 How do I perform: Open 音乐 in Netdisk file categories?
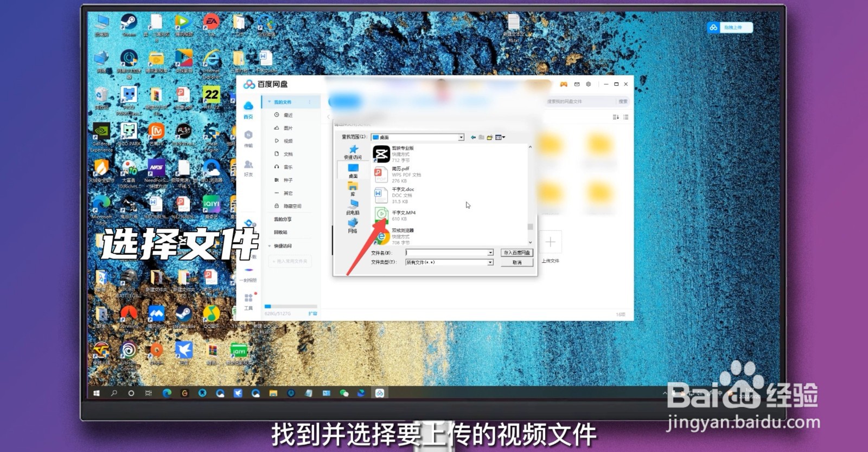coord(284,167)
